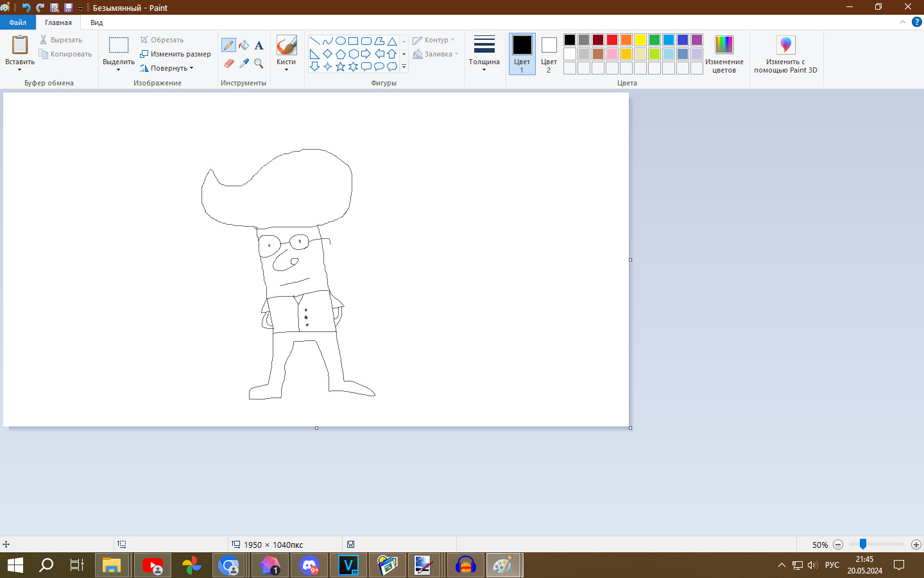Pick the red color swatch
The width and height of the screenshot is (924, 578).
(612, 40)
